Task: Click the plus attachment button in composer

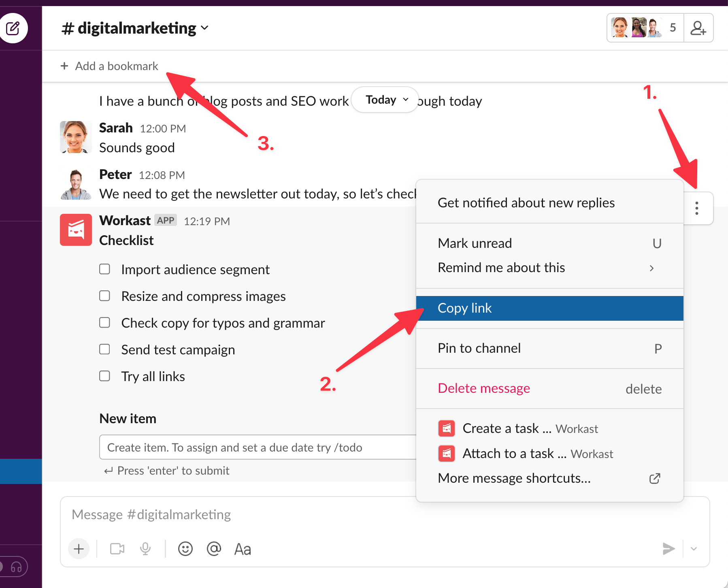Action: click(79, 549)
